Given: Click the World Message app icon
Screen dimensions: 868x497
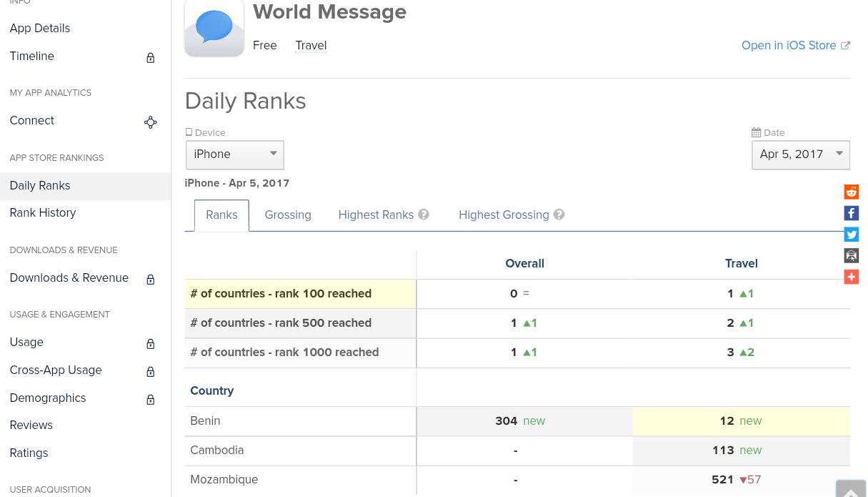Looking at the screenshot, I should 214,28.
